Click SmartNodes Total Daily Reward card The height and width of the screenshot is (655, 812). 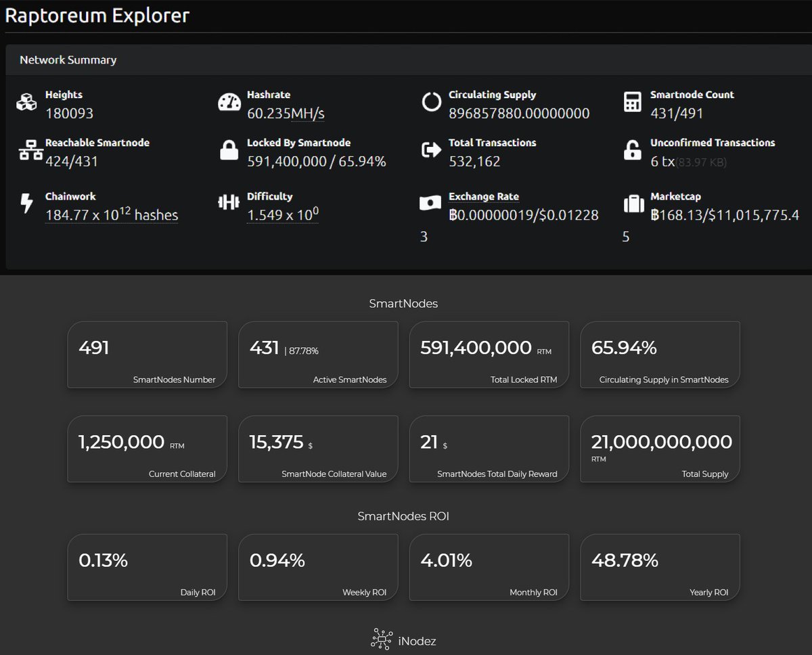click(x=489, y=449)
